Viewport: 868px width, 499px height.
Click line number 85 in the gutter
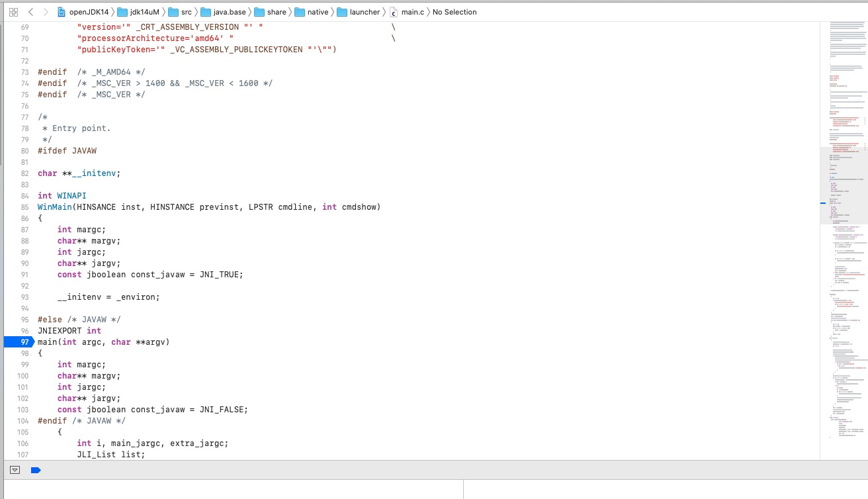[24, 207]
